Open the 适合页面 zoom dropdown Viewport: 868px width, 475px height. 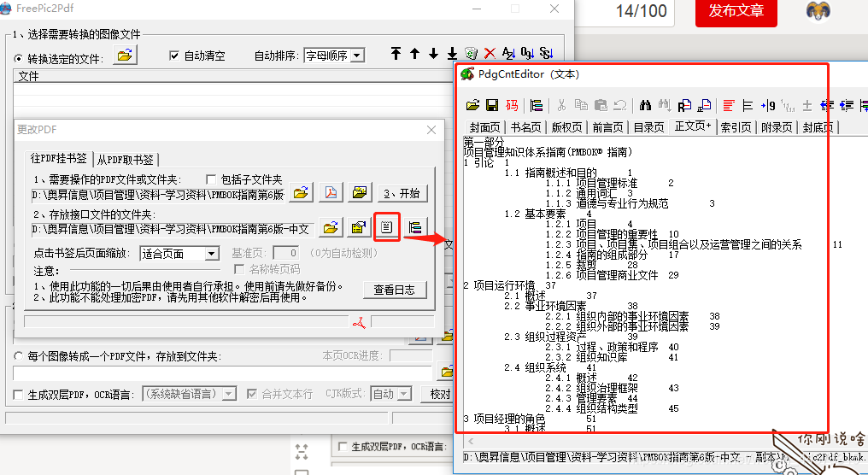(x=212, y=254)
